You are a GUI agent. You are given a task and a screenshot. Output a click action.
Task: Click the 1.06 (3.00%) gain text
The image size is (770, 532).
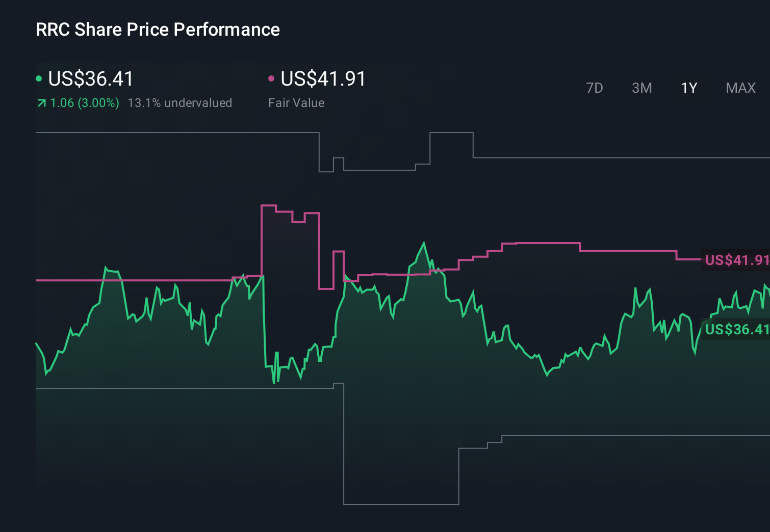(x=84, y=102)
